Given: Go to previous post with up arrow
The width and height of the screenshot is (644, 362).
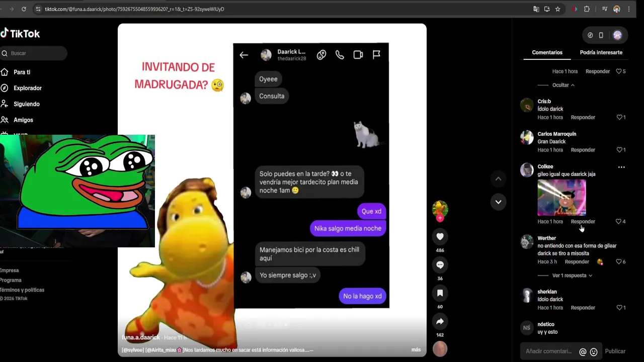Looking at the screenshot, I should pyautogui.click(x=498, y=179).
